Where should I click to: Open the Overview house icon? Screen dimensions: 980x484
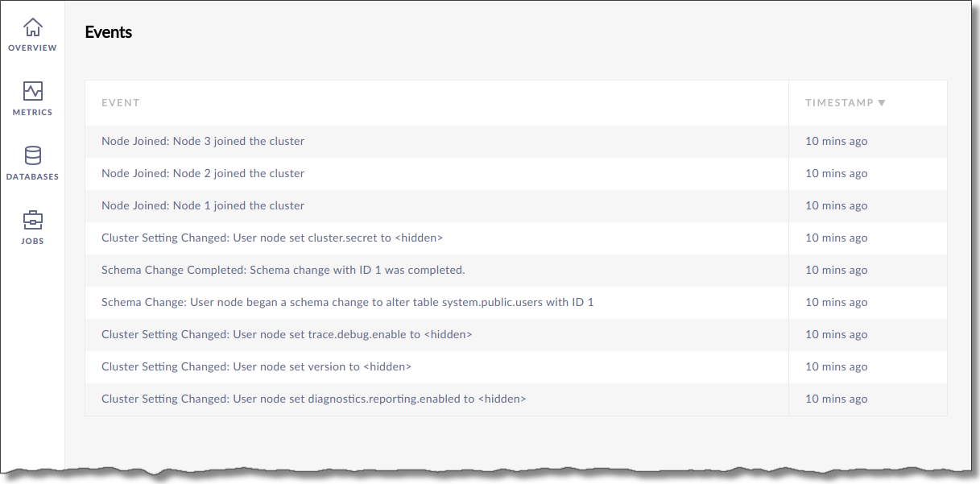pyautogui.click(x=32, y=27)
